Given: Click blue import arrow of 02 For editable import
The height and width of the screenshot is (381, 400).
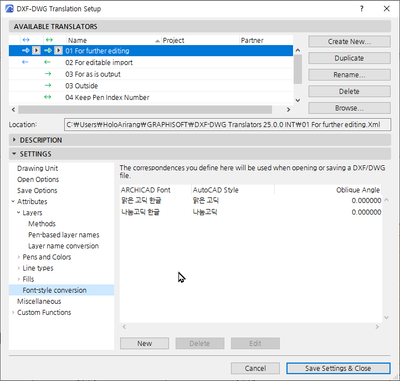Looking at the screenshot, I should pos(25,62).
